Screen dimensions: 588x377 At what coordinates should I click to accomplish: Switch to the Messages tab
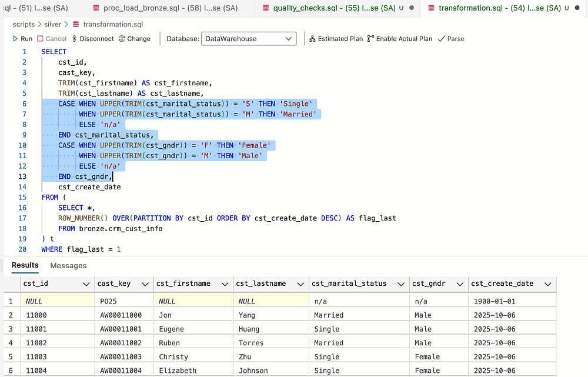click(68, 266)
